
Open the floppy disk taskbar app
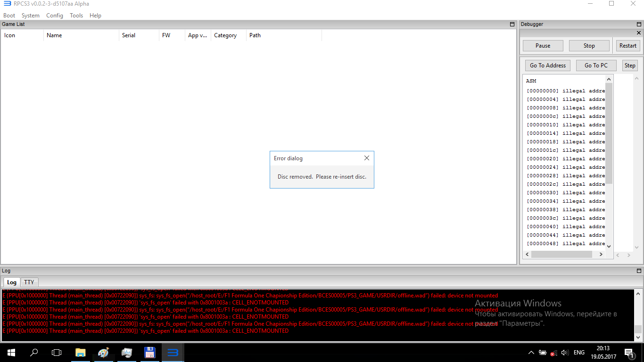click(149, 353)
